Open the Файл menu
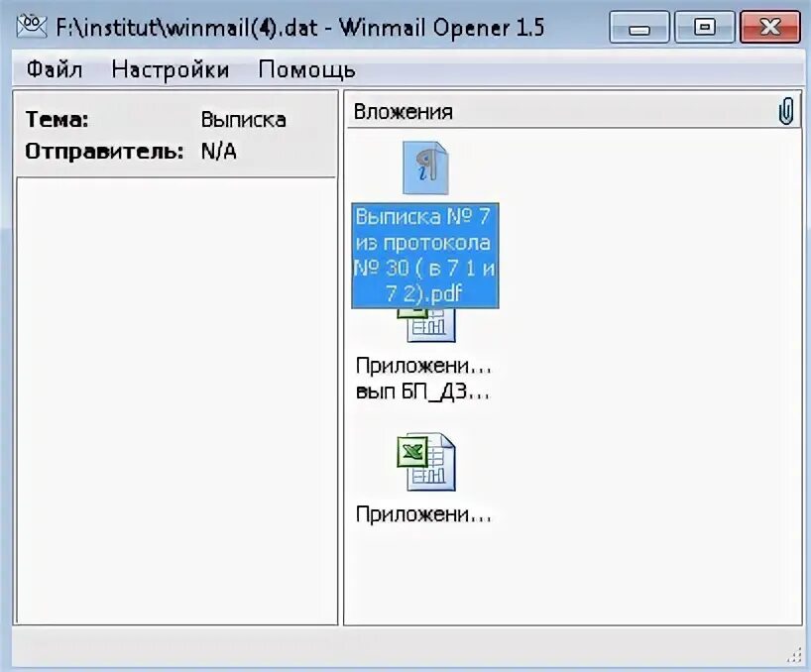Viewport: 811px width, 672px height. coord(55,69)
